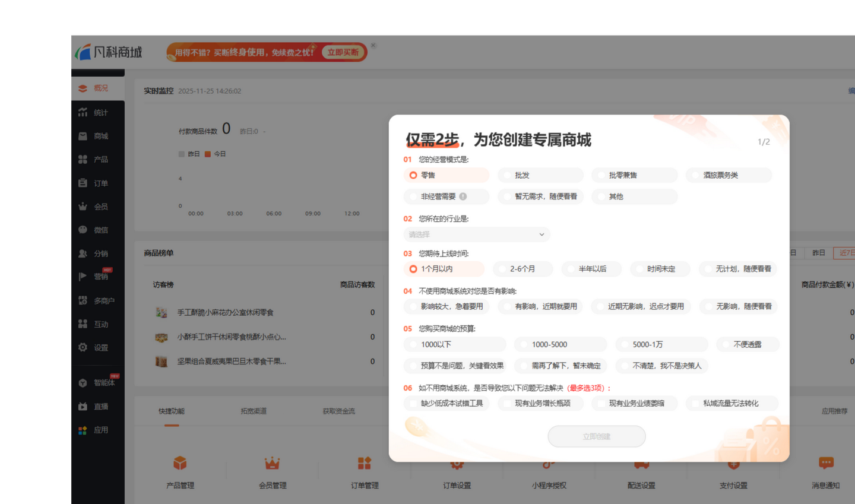Close the promo banner with X
The height and width of the screenshot is (504, 855).
[373, 45]
